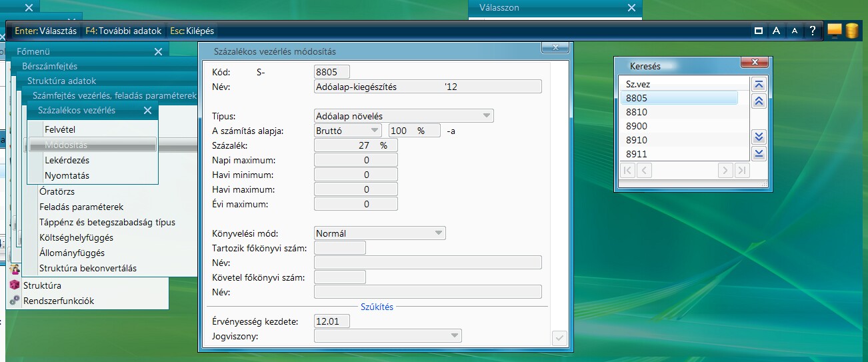The width and height of the screenshot is (868, 362).
Task: Click the gold database cylinder icon
Action: click(852, 31)
